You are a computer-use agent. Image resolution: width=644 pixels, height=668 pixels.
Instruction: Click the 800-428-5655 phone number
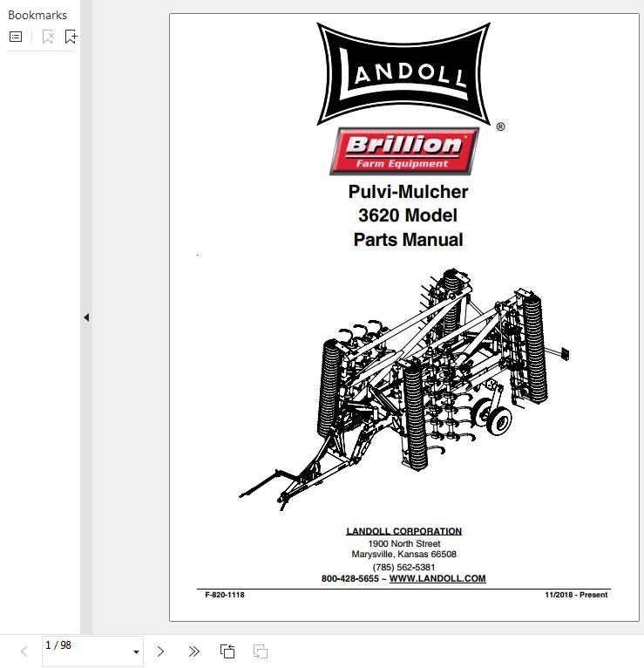349,578
